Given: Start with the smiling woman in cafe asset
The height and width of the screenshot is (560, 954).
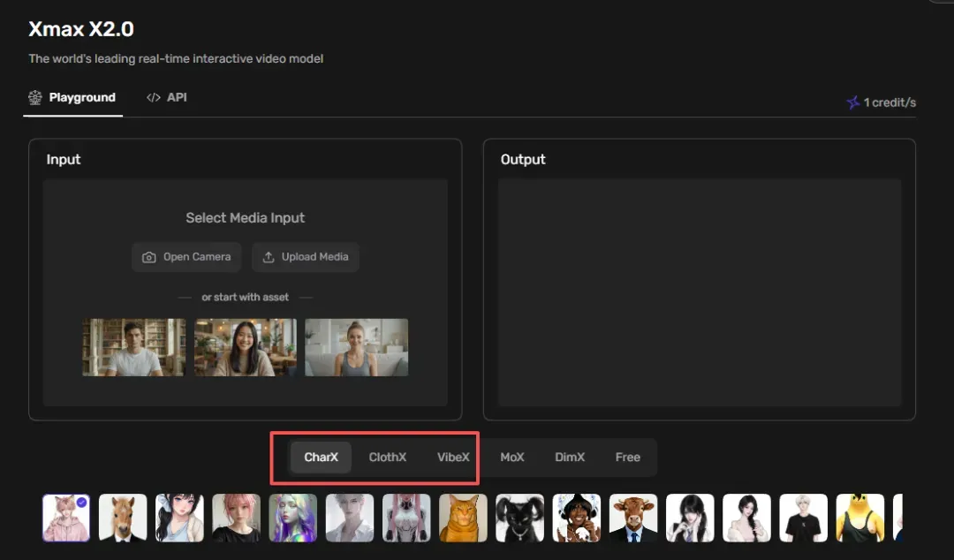Looking at the screenshot, I should pyautogui.click(x=246, y=347).
